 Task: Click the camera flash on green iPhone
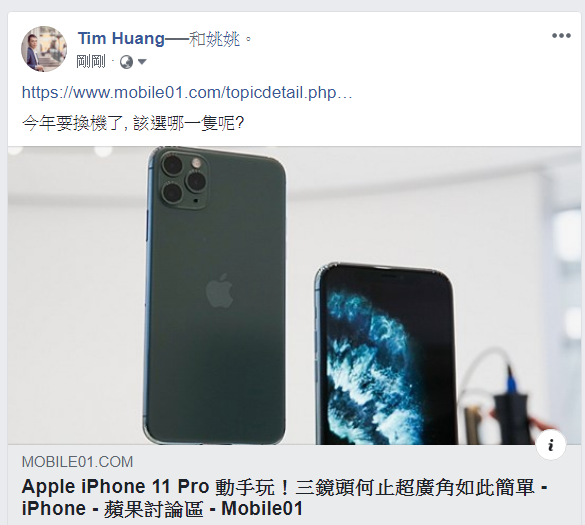[x=196, y=163]
